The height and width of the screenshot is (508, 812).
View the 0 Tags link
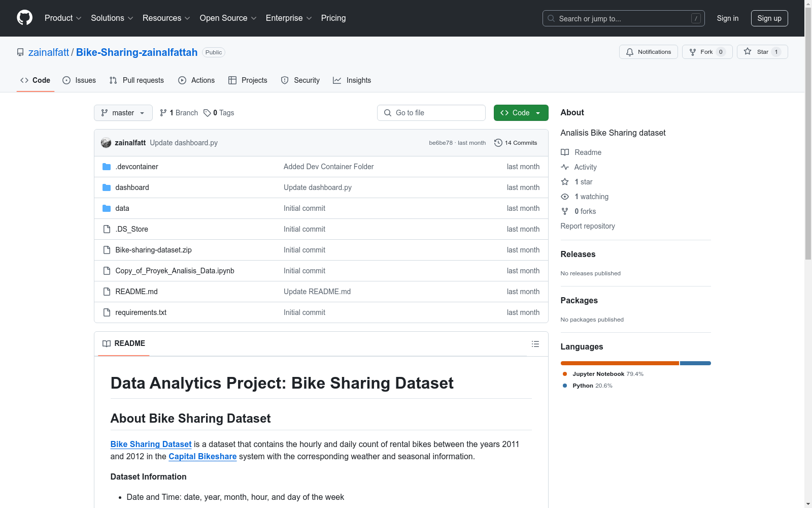click(219, 113)
